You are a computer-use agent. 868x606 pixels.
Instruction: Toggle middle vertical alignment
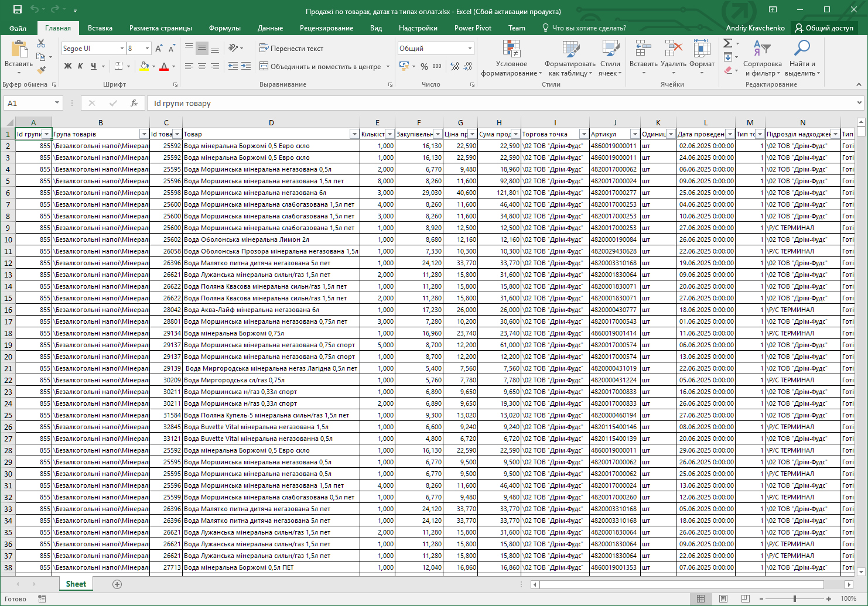pyautogui.click(x=202, y=48)
